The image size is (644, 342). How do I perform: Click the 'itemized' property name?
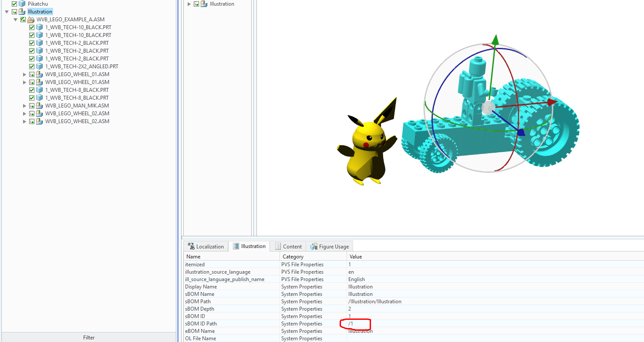(x=195, y=264)
